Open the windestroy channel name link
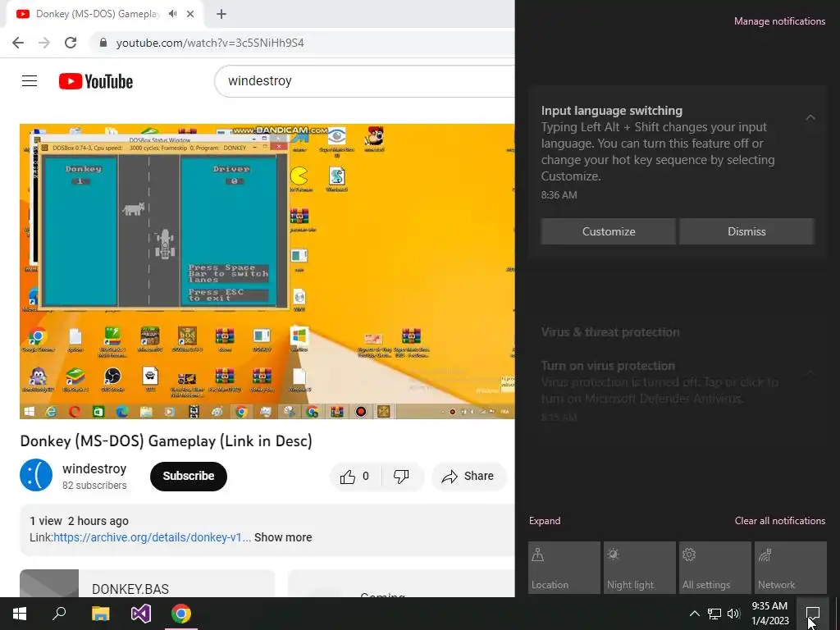The height and width of the screenshot is (630, 840). pos(94,468)
